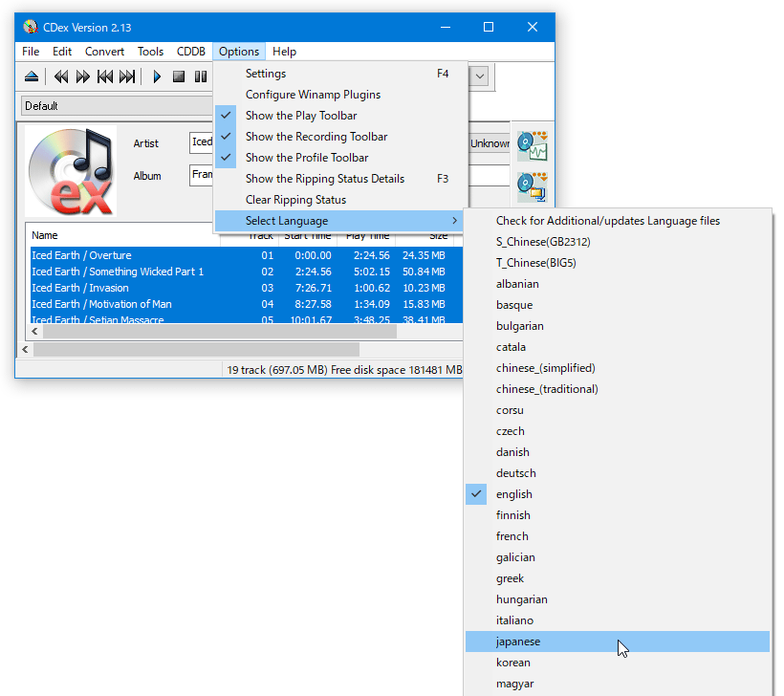Click the Artist input field

coord(202,142)
